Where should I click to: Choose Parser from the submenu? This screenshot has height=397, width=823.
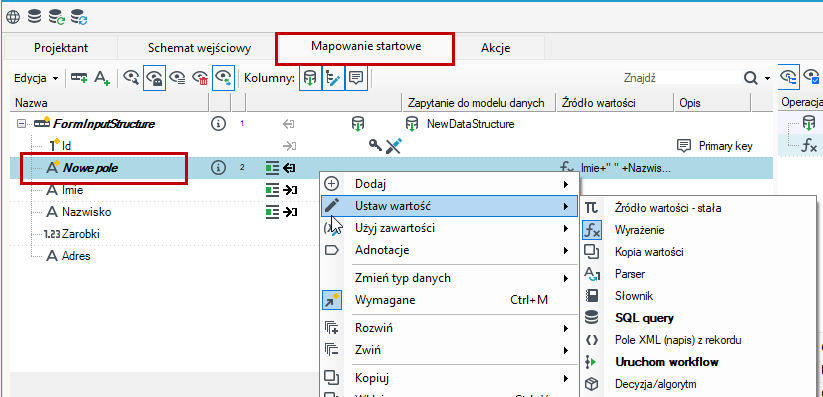click(x=698, y=274)
